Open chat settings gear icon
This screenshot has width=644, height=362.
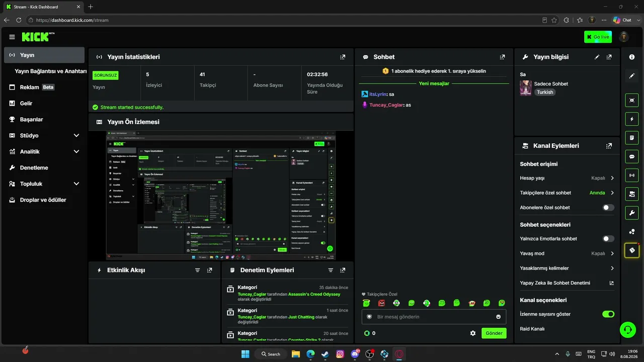point(473,333)
